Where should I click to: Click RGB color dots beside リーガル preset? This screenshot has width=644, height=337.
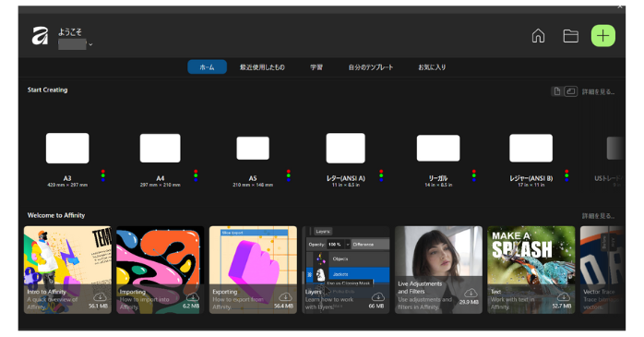coord(474,175)
